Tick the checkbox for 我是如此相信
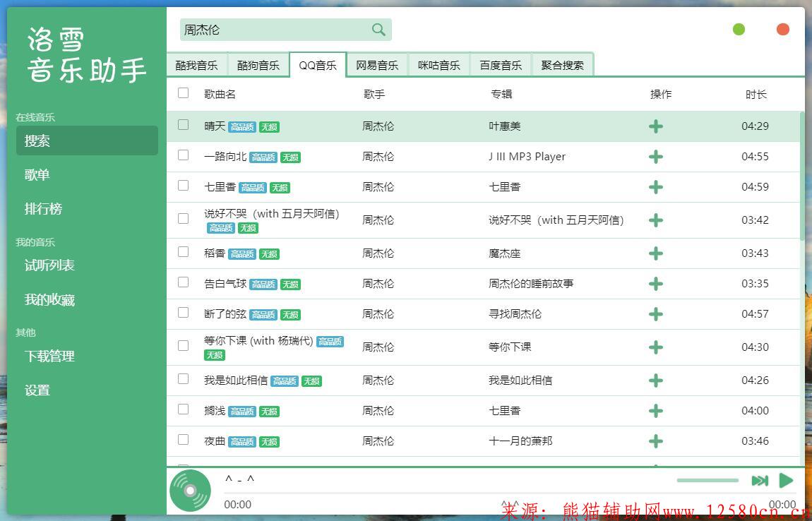812x521 pixels. pyautogui.click(x=184, y=379)
